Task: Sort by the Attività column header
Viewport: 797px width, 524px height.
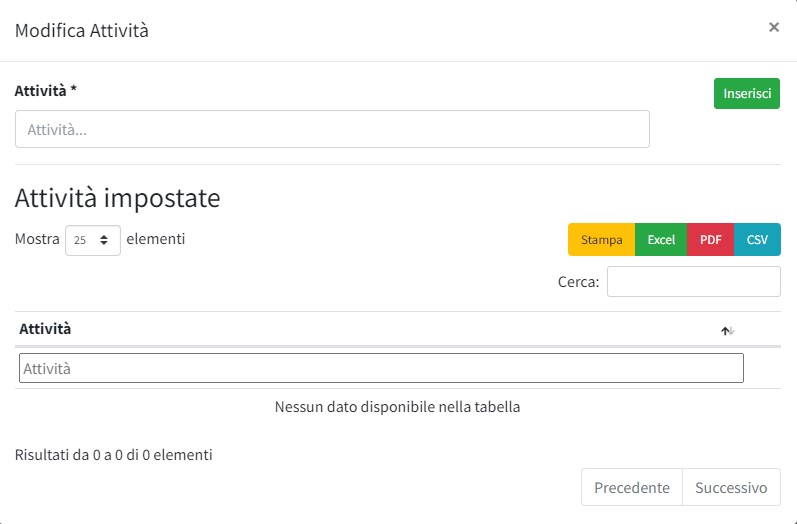Action: 46,329
